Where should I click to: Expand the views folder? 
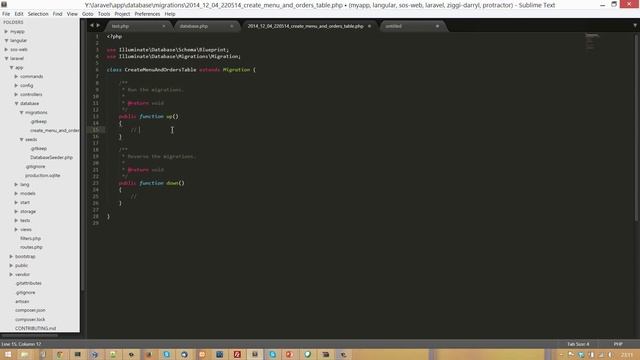(16, 229)
